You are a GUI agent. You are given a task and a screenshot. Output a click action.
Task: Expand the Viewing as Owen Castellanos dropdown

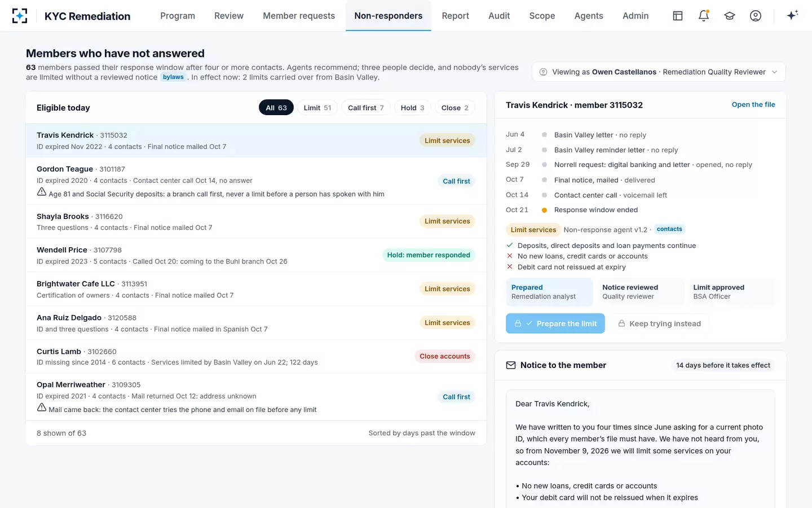[x=659, y=72]
